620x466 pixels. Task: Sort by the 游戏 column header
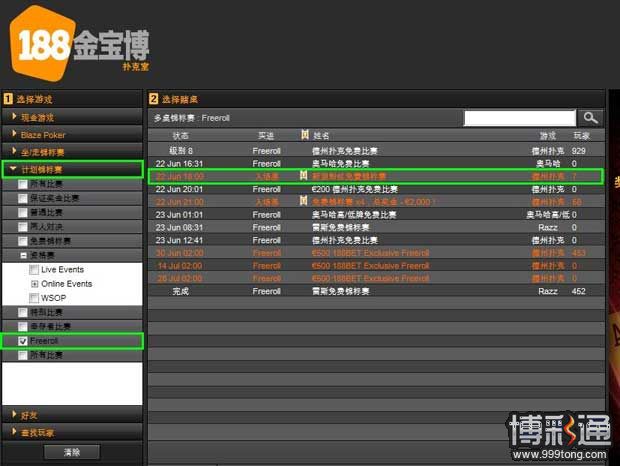pyautogui.click(x=548, y=136)
